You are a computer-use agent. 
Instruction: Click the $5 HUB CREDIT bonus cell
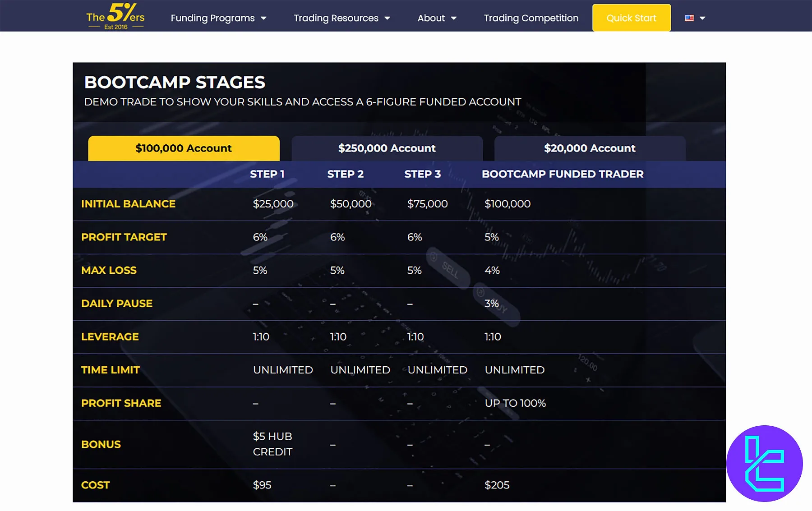pos(272,444)
